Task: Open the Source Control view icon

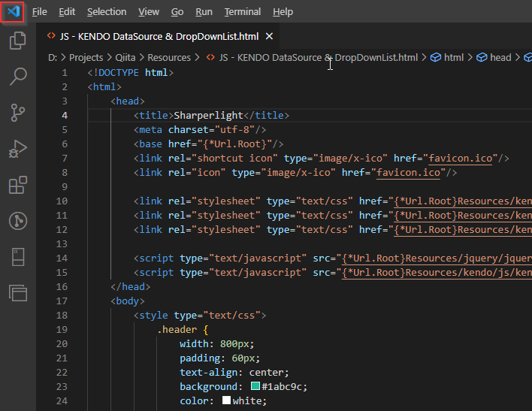Action: click(17, 113)
